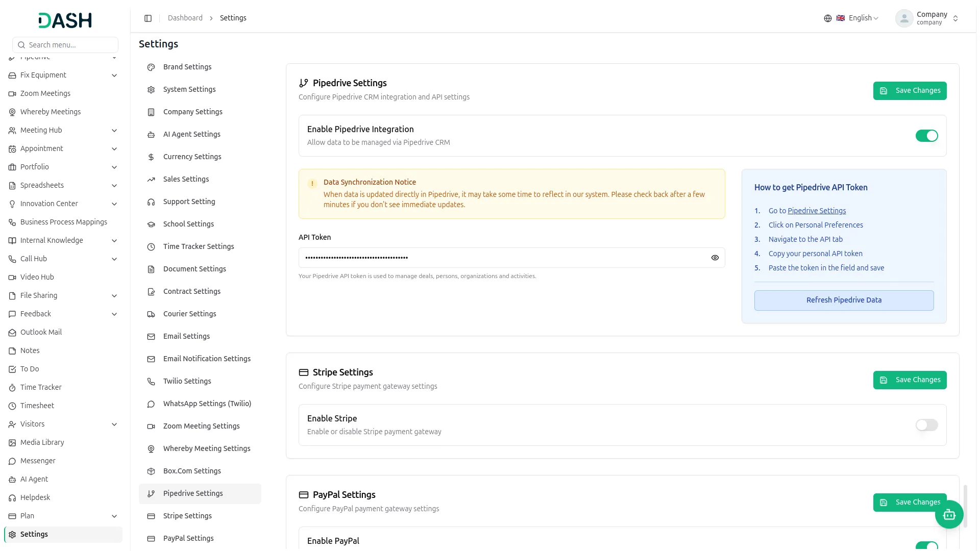Go to Dashboard breadcrumb link
Screen dimensions: 980x551
pos(185,18)
